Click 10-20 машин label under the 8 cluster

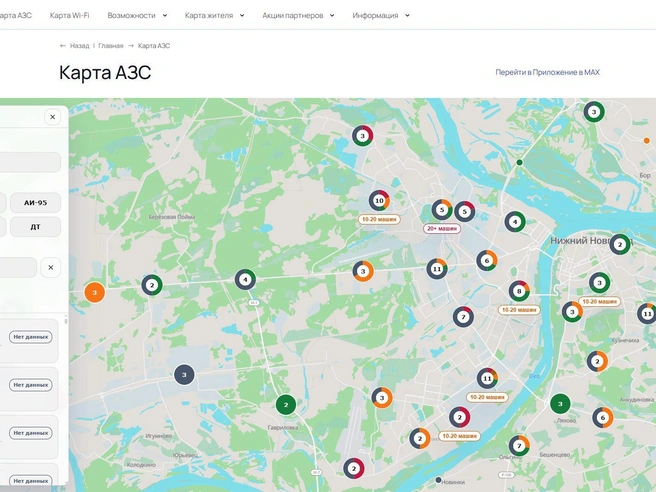(519, 310)
